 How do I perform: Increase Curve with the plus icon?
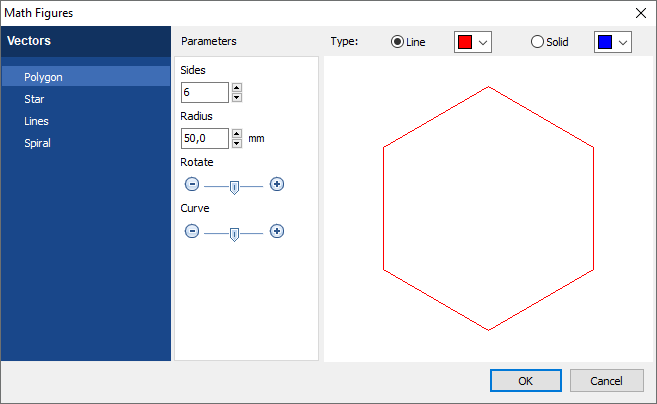pyautogui.click(x=277, y=231)
